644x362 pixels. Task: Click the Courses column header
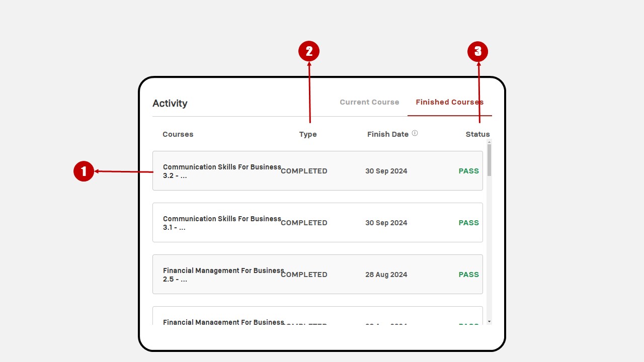178,134
